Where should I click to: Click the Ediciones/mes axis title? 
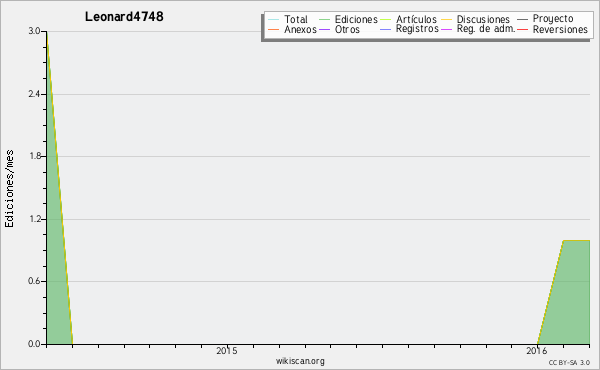click(9, 189)
